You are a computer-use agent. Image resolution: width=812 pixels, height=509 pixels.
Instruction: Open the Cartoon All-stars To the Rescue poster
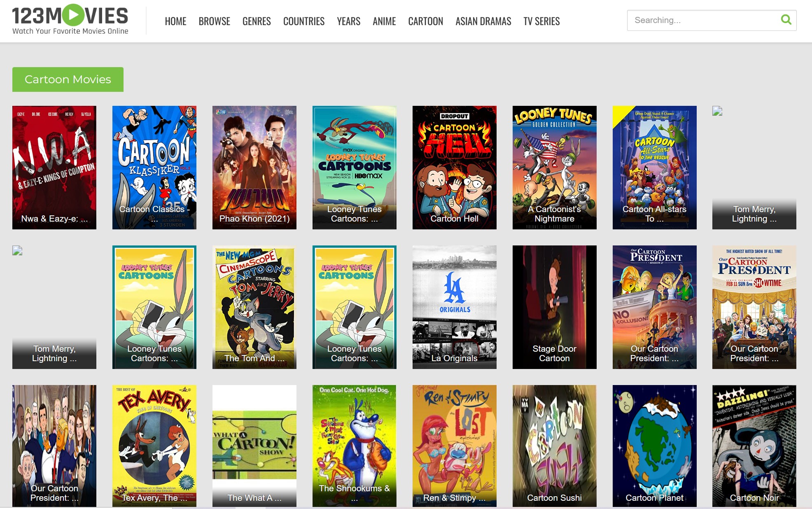655,168
